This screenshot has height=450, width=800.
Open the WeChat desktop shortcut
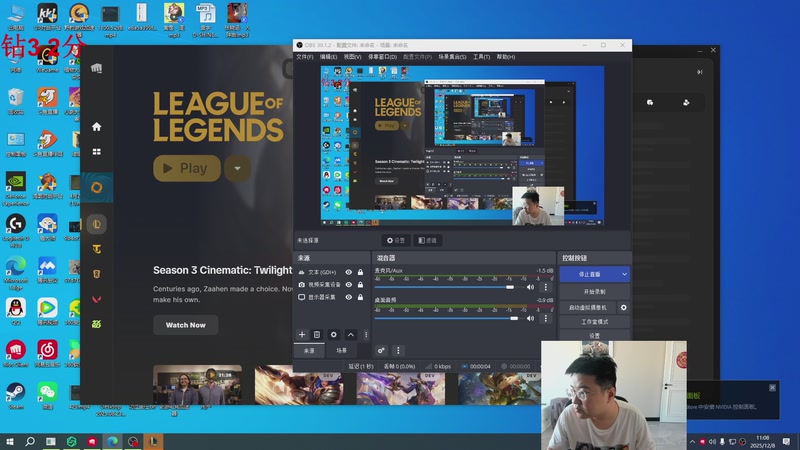pos(47,396)
